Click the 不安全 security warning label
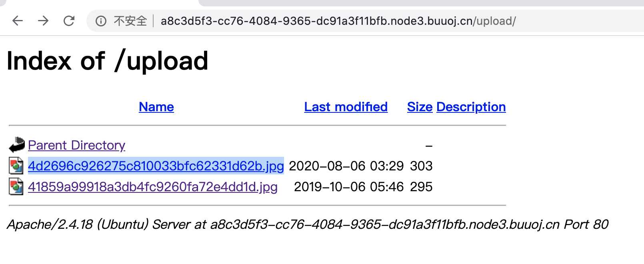This screenshot has height=264, width=644. pos(130,21)
